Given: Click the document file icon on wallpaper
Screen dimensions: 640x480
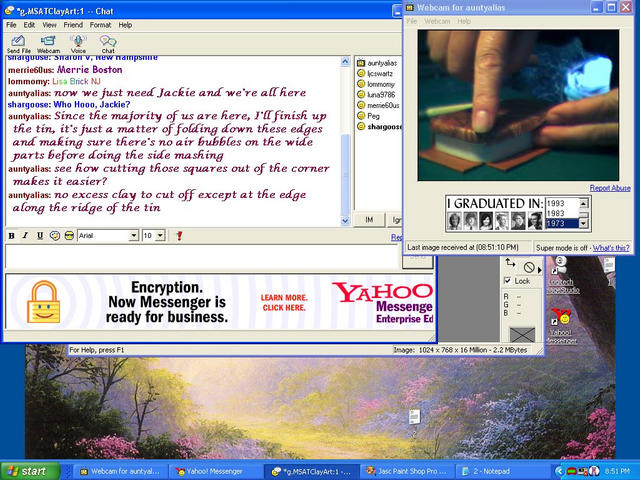Looking at the screenshot, I should pyautogui.click(x=414, y=417).
